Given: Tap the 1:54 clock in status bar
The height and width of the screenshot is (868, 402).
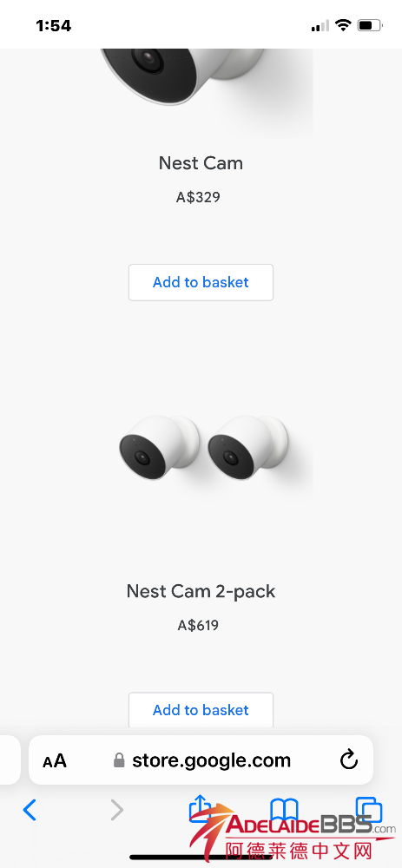Looking at the screenshot, I should tap(54, 25).
